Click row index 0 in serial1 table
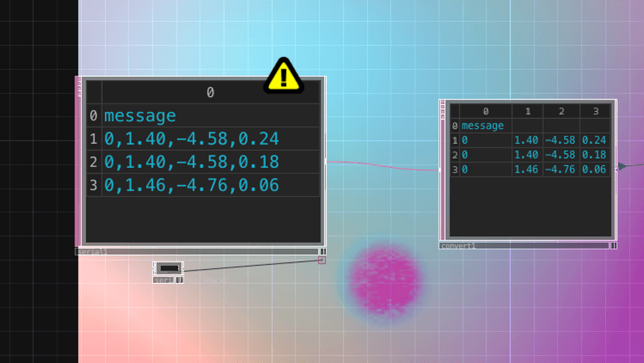 [93, 115]
